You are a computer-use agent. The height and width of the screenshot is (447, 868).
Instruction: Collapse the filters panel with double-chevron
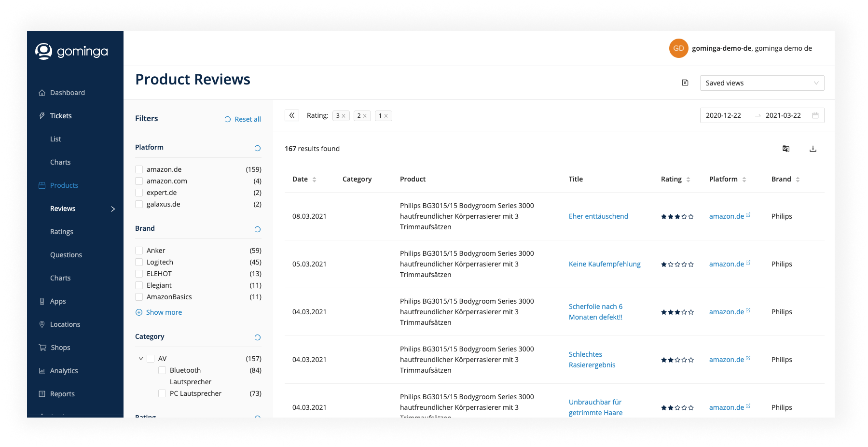click(x=292, y=115)
